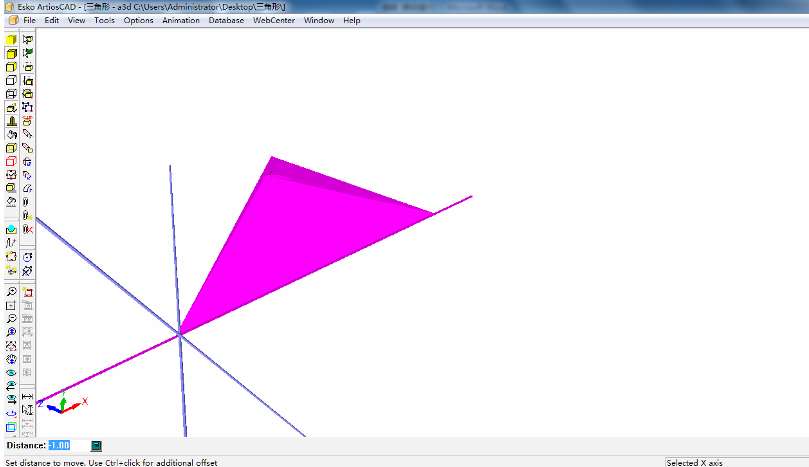Click into the Distance input field
The width and height of the screenshot is (809, 467).
point(59,445)
